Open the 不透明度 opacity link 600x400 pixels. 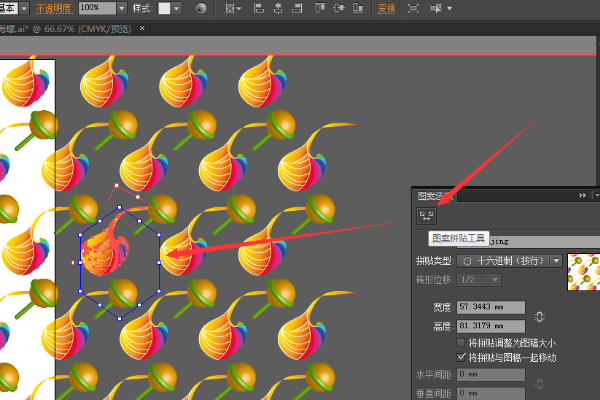(54, 8)
